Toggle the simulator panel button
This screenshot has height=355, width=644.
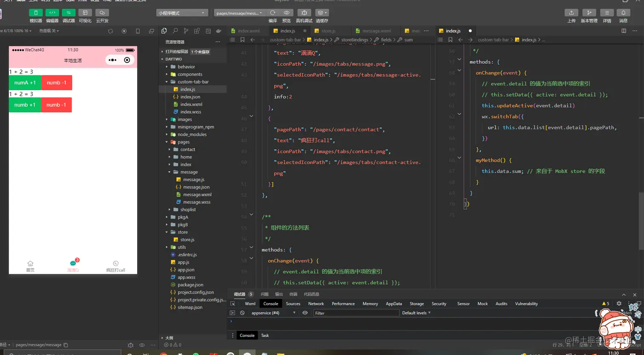coord(36,13)
